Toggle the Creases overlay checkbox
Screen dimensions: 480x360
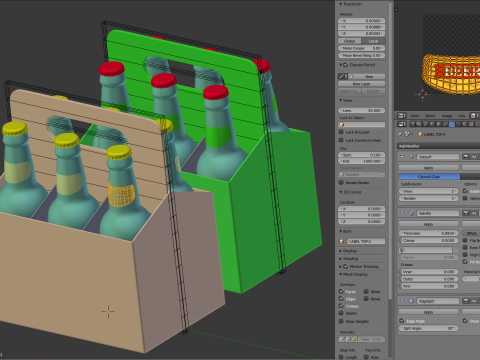[341, 306]
